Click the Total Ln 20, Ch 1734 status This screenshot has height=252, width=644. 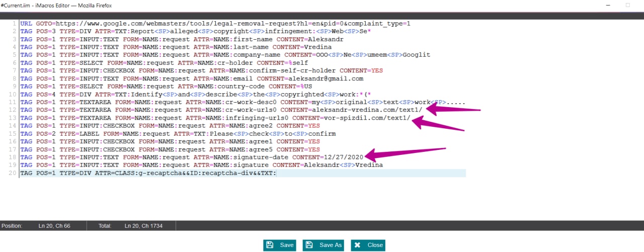130,226
